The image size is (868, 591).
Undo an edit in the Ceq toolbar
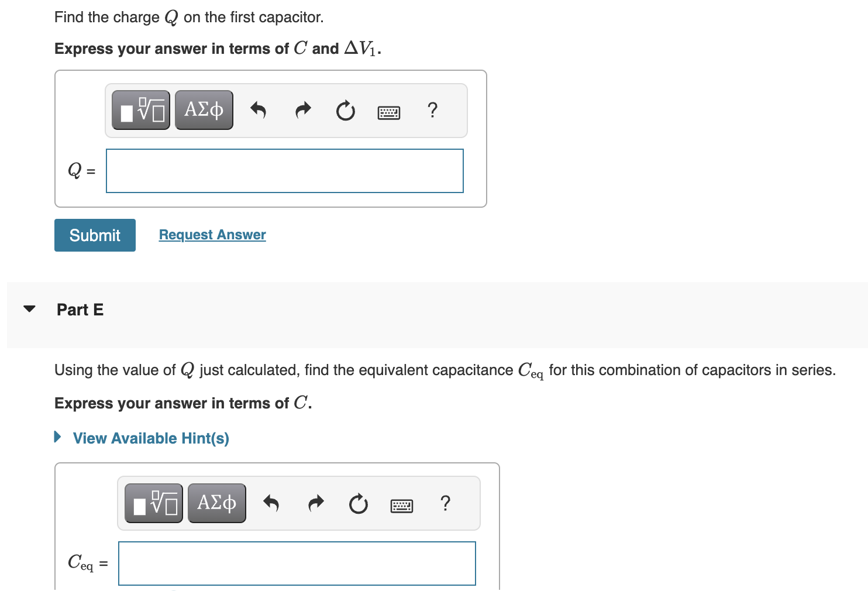coord(271,503)
